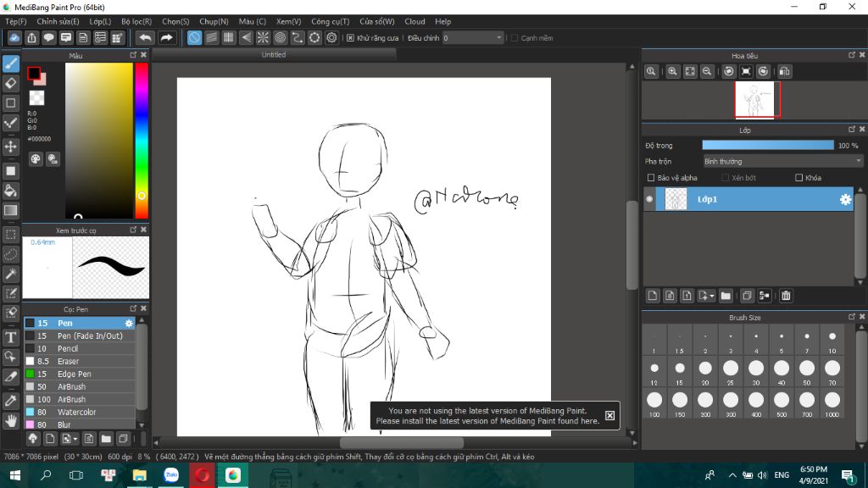
Task: Select the Bucket fill tool
Action: (11, 191)
